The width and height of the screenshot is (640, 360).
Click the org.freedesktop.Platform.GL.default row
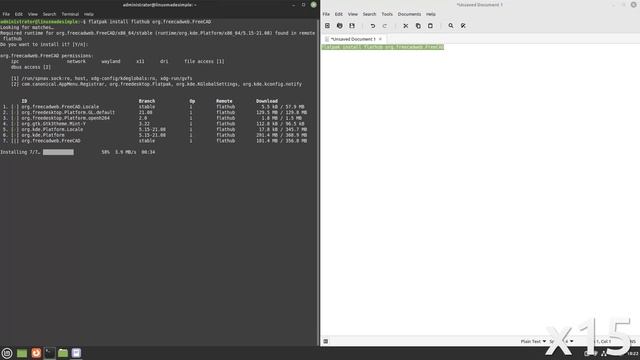(x=155, y=112)
